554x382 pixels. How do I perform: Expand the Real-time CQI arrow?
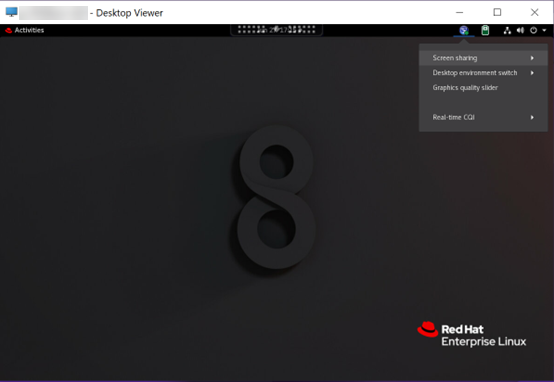point(532,117)
